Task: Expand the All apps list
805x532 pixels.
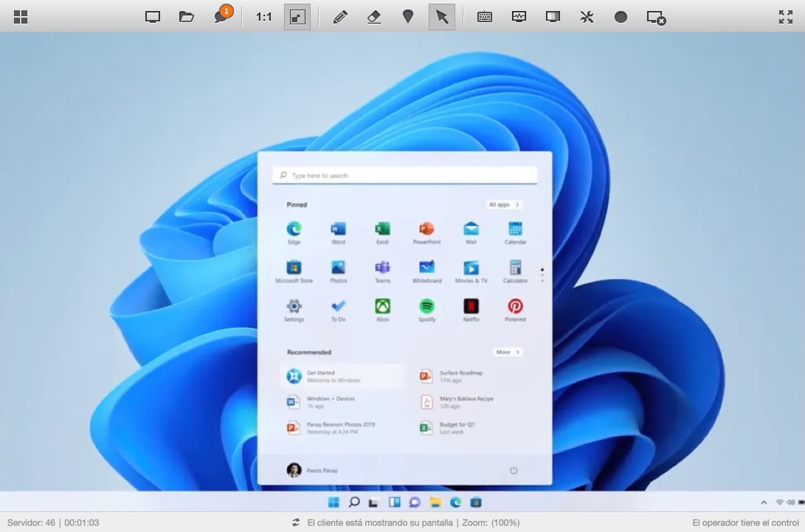Action: [x=504, y=204]
